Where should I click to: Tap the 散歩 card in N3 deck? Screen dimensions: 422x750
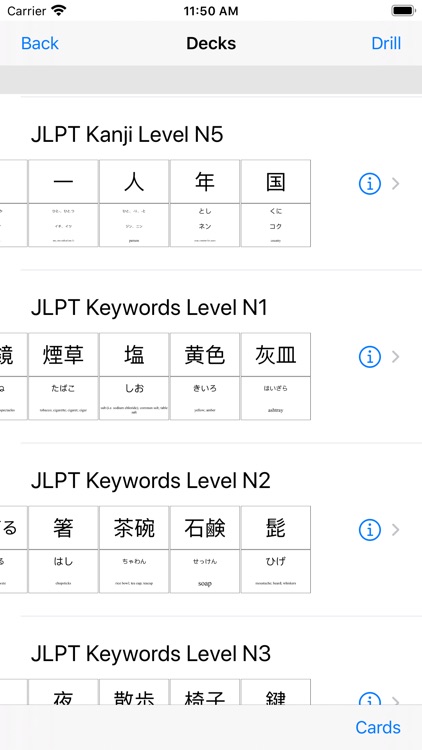point(134,692)
